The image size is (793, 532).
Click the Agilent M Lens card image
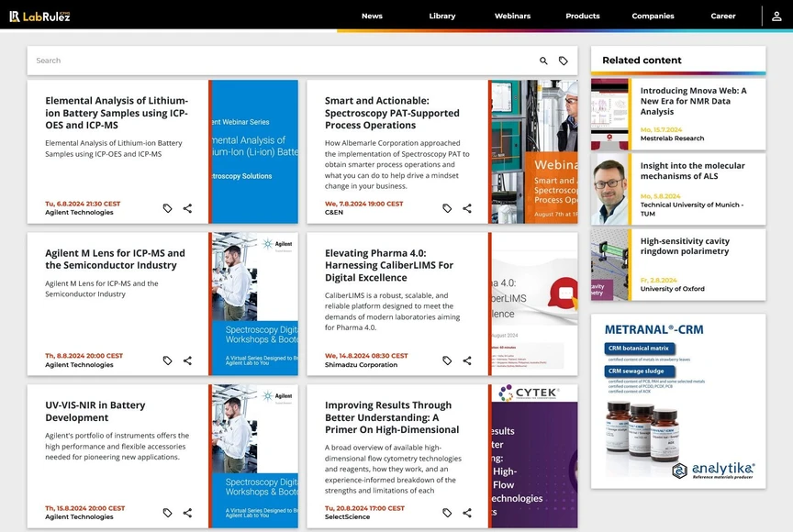[x=255, y=304]
